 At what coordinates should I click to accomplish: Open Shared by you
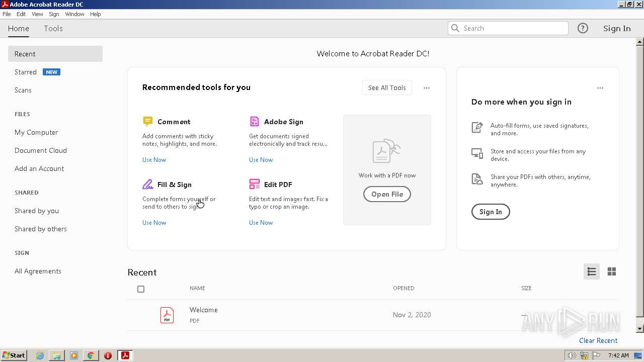37,211
